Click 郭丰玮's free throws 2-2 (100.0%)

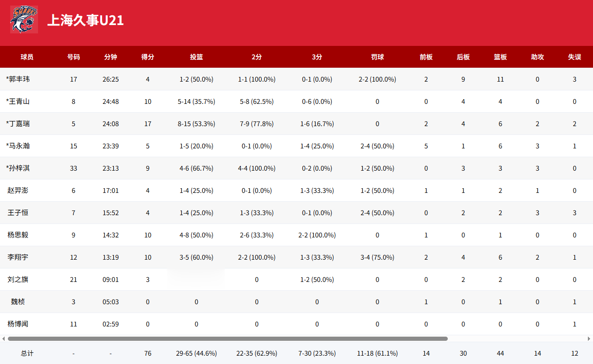377,79
